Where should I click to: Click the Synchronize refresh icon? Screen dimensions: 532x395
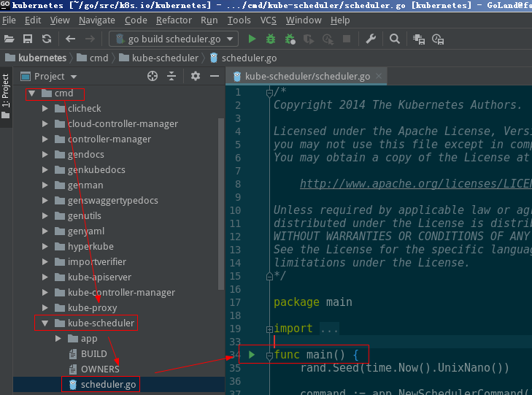[x=47, y=39]
